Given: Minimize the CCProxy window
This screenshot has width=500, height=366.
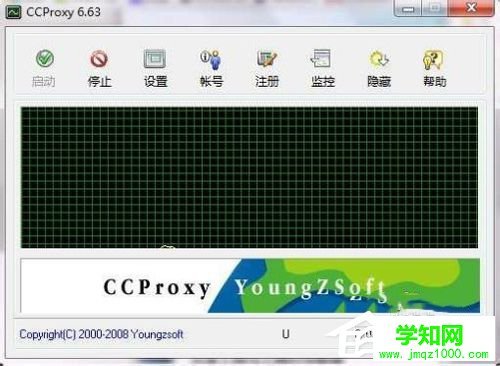Looking at the screenshot, I should tap(407, 8).
